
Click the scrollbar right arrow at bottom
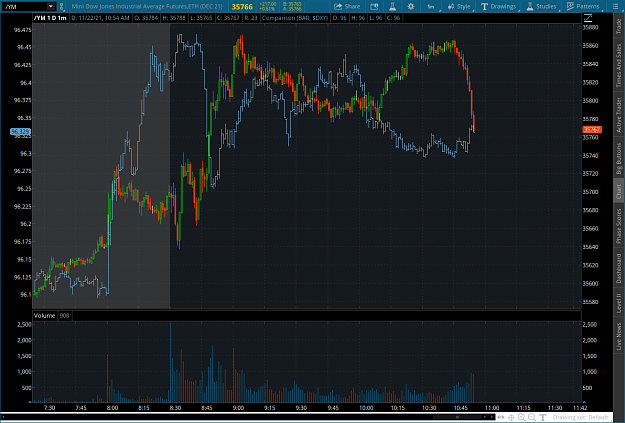coord(491,417)
